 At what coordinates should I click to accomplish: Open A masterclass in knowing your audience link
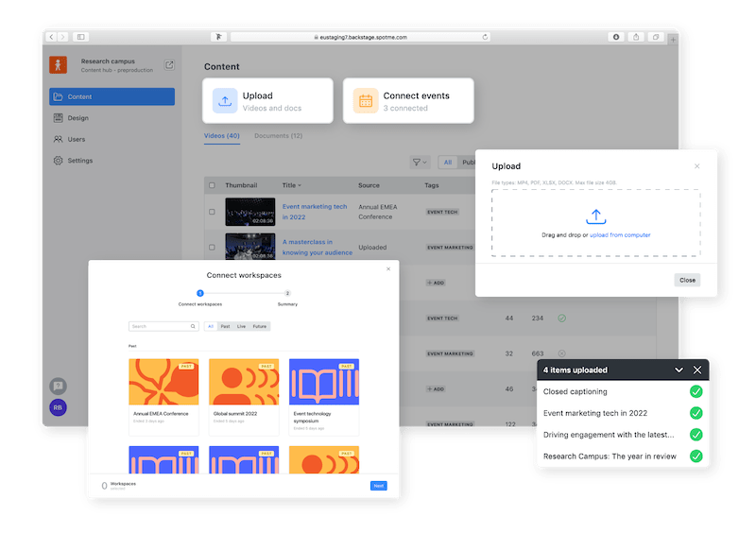click(318, 247)
